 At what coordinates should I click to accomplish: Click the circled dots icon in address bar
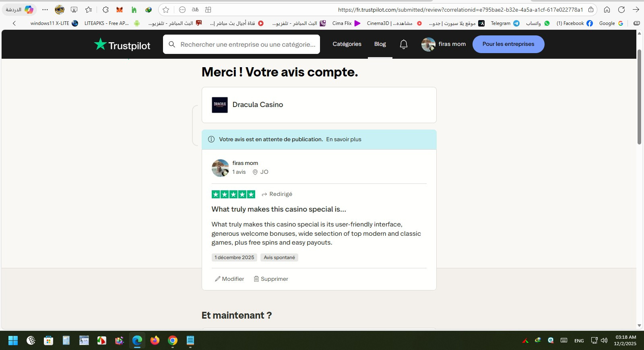click(182, 10)
